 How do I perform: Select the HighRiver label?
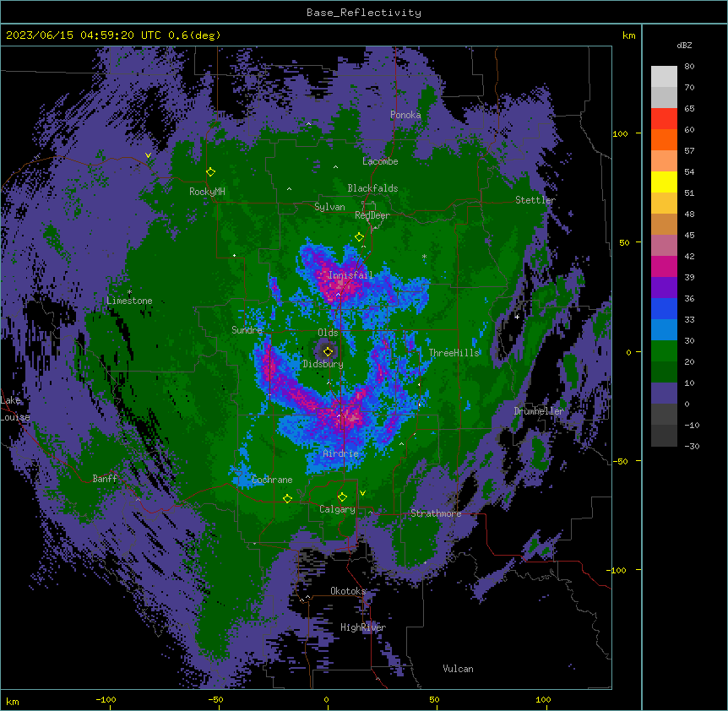363,627
